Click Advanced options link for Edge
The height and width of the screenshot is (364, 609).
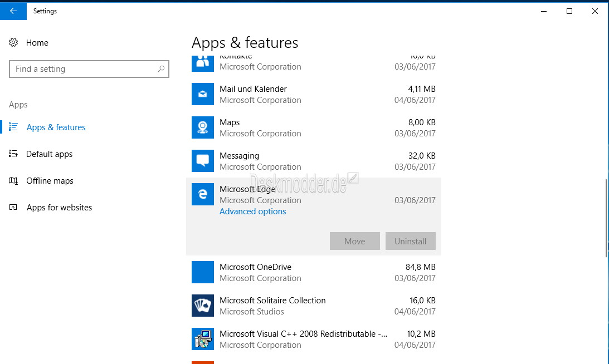tap(253, 211)
